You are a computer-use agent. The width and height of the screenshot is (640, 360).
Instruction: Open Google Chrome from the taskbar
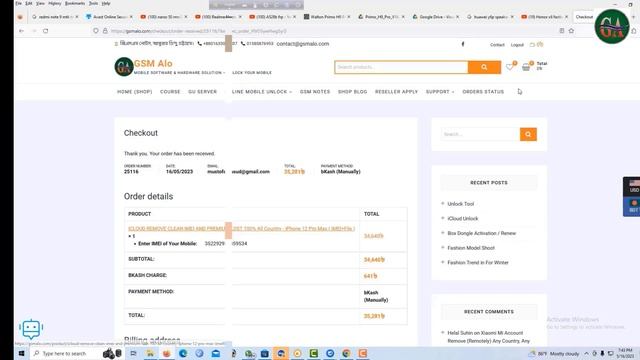[346, 353]
